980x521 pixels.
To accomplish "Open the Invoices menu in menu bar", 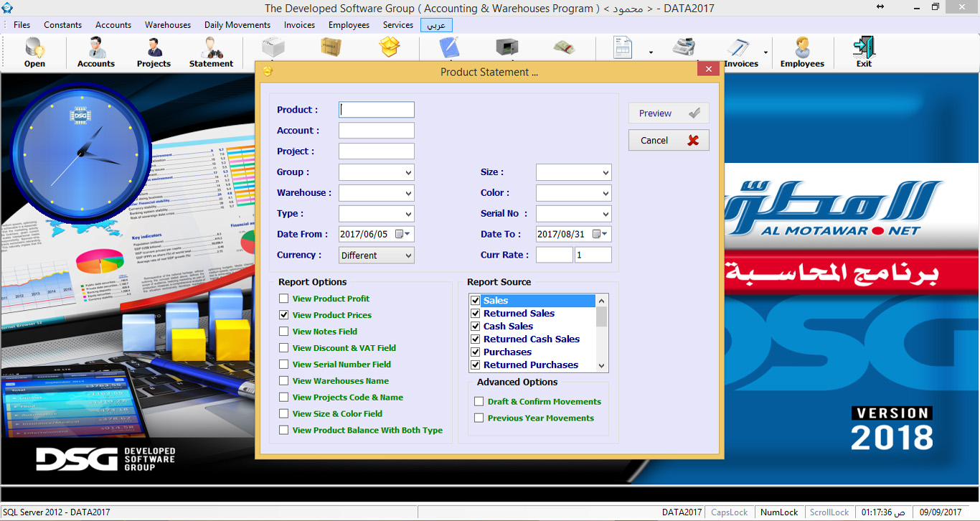I will pos(299,25).
